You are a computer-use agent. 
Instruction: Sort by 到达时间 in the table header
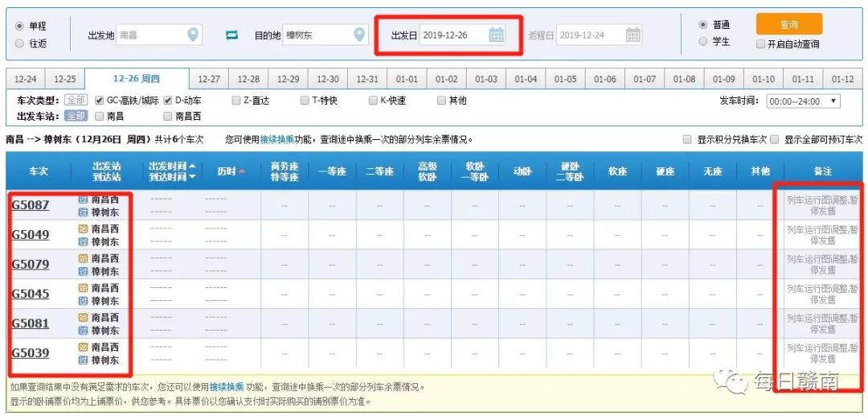pos(193,177)
